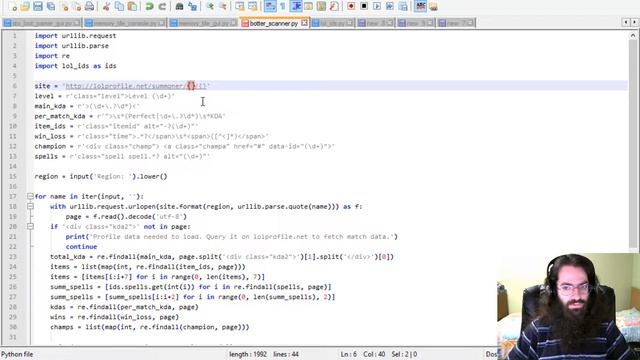Toggle synchronized vertical scrolling

[240, 6]
